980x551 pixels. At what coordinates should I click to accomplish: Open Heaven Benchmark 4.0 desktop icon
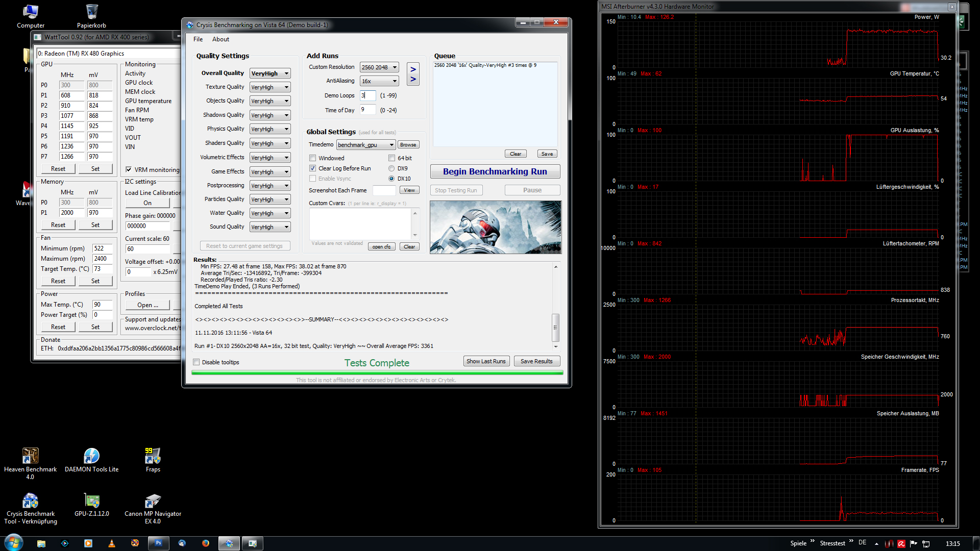point(30,456)
